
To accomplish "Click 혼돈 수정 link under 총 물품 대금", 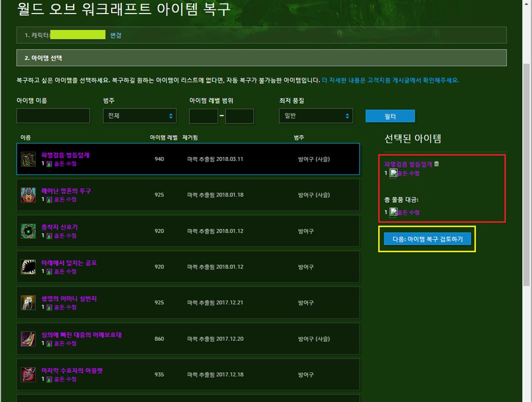I will 408,212.
